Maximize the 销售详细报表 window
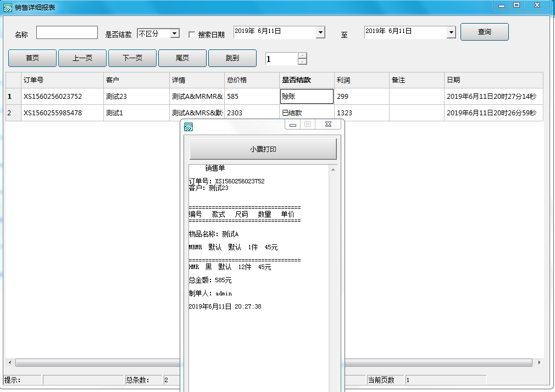The image size is (555, 392). coord(517,5)
